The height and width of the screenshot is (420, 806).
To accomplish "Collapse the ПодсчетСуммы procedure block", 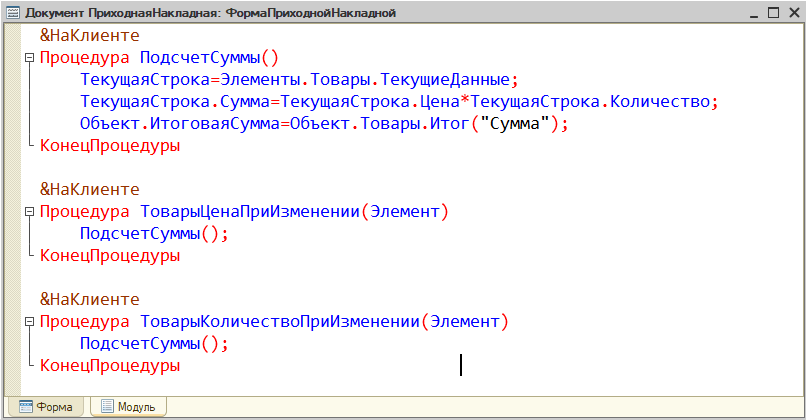I will [x=29, y=58].
